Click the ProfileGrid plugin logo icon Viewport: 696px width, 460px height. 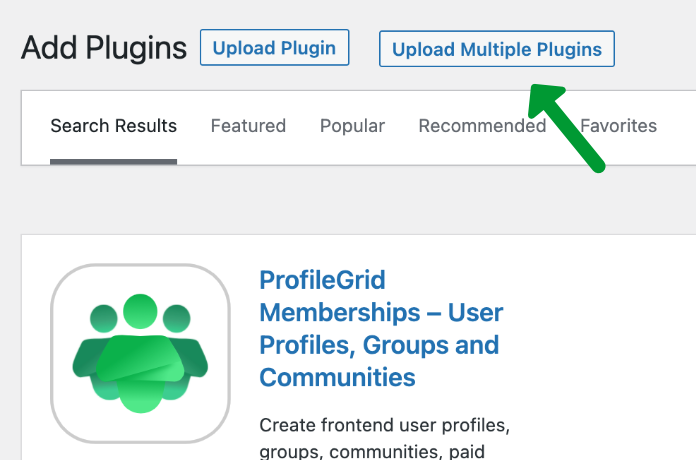140,353
